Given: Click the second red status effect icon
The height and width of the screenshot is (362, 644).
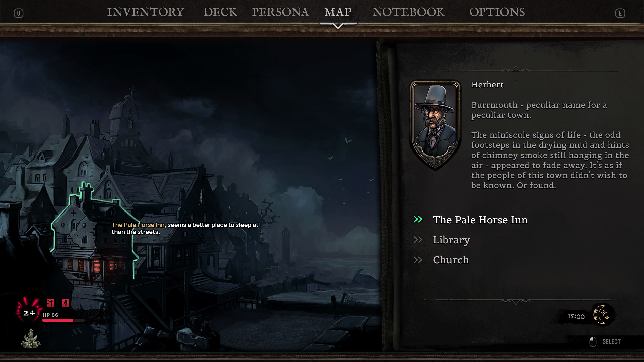Looking at the screenshot, I should pos(65,303).
